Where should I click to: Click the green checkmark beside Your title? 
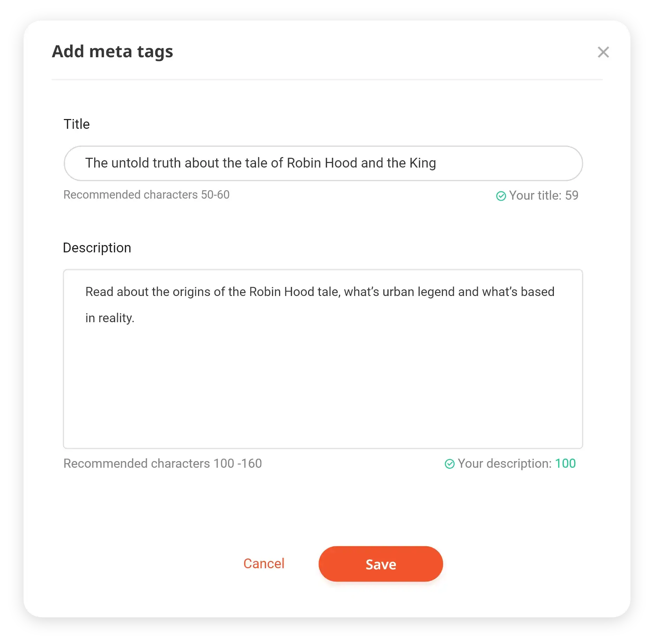point(501,196)
